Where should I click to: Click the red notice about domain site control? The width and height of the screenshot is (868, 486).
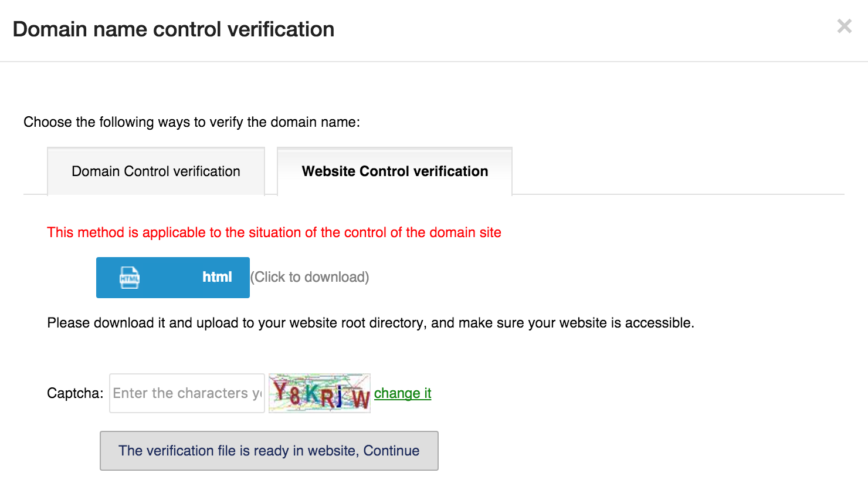point(274,232)
